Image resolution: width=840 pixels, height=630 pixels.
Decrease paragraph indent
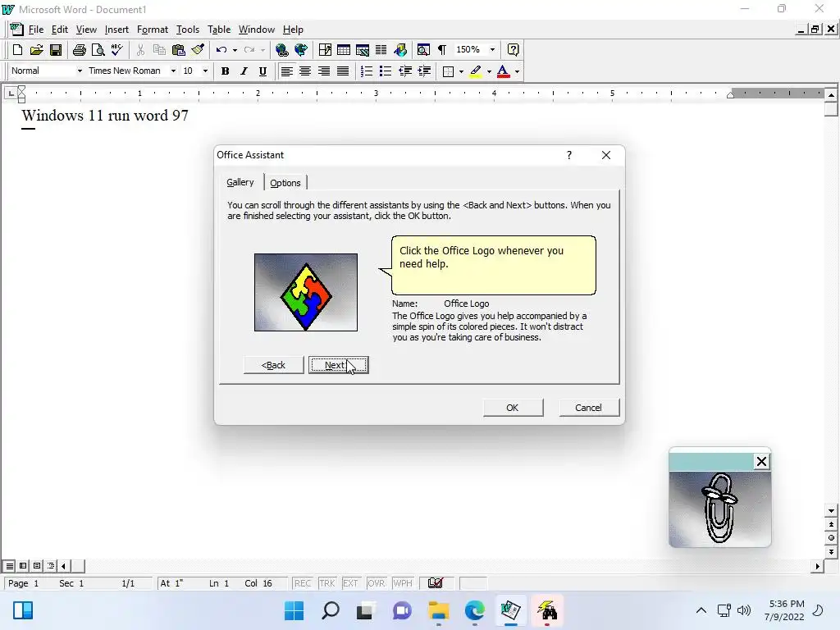pyautogui.click(x=405, y=71)
